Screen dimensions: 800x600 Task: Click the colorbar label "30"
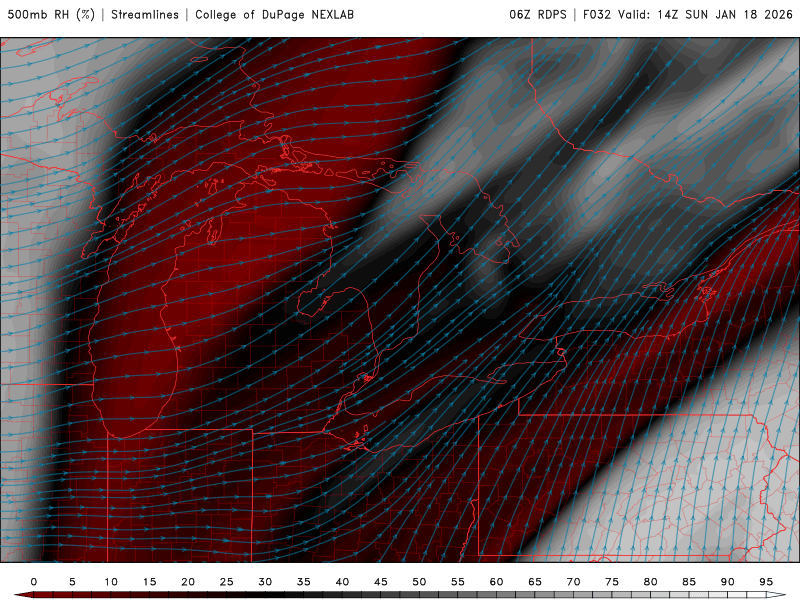pos(265,582)
